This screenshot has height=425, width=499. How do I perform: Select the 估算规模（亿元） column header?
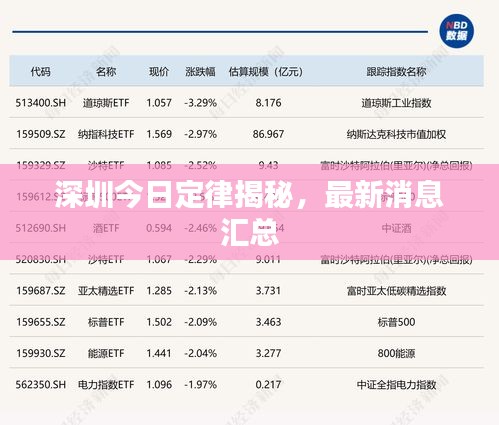pyautogui.click(x=266, y=71)
